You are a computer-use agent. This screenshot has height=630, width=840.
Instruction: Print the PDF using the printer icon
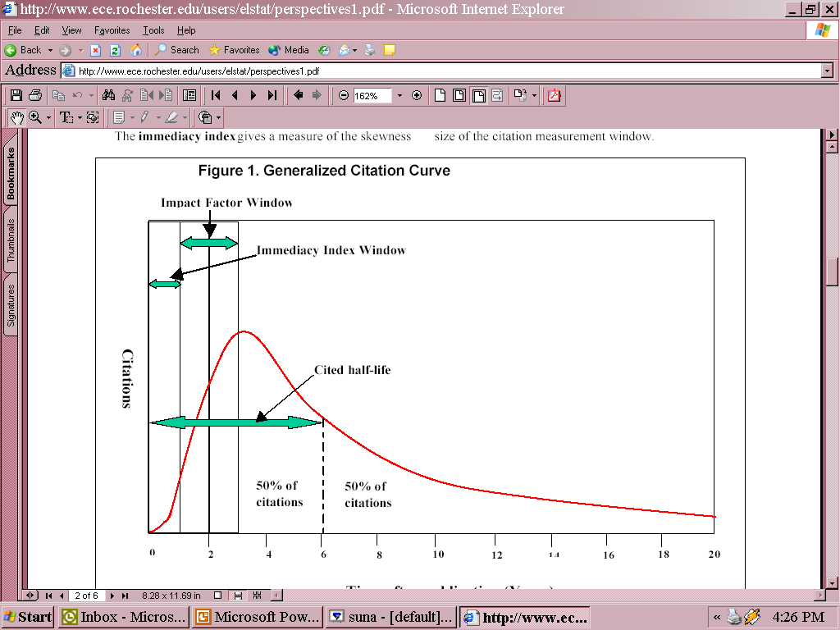(35, 95)
